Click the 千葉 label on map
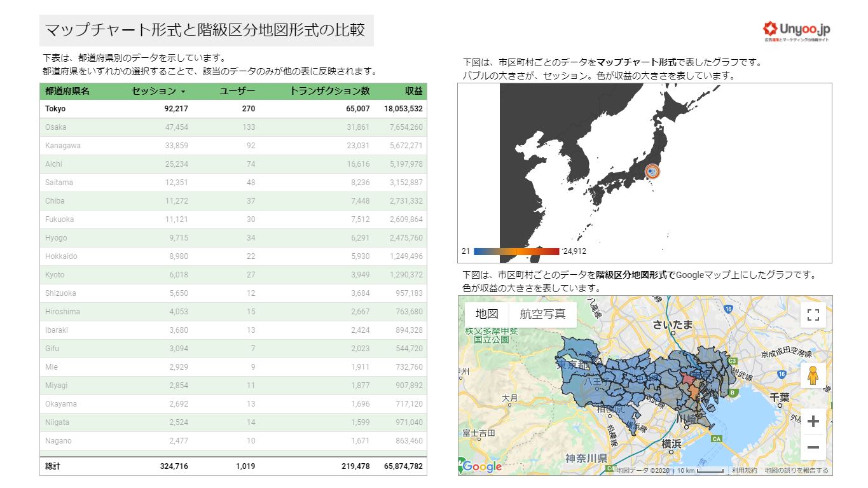 [780, 396]
